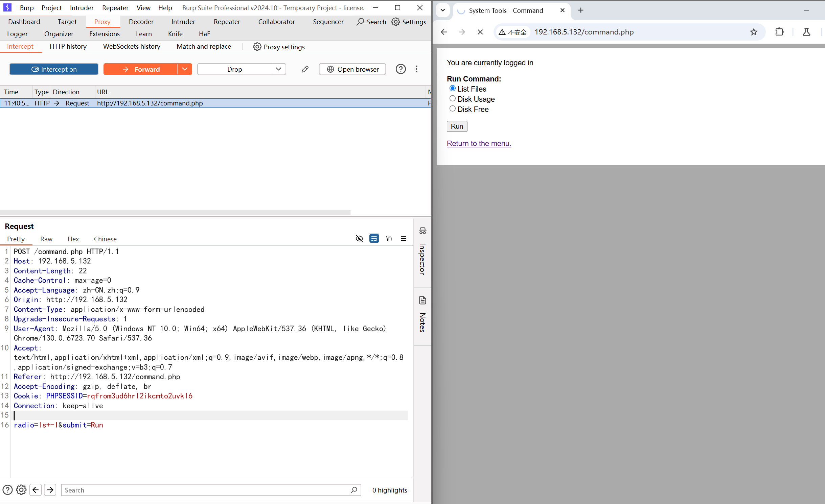Open the Intercept three-dot options menu
Viewport: 825px width, 504px height.
point(416,69)
